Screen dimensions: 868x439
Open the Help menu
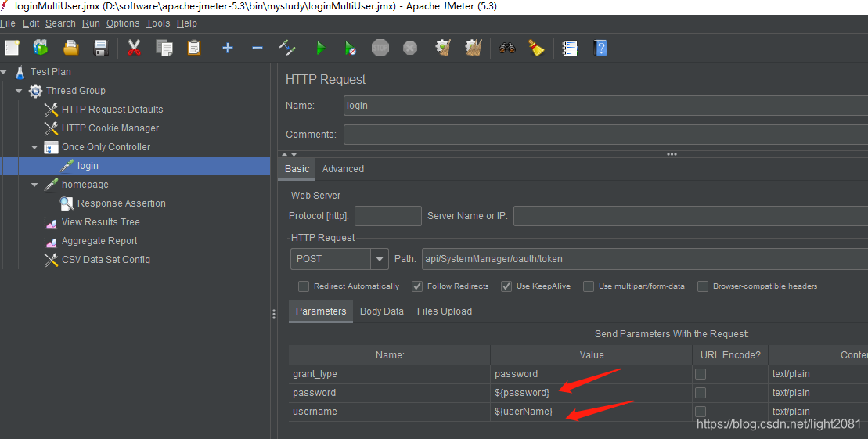[187, 23]
